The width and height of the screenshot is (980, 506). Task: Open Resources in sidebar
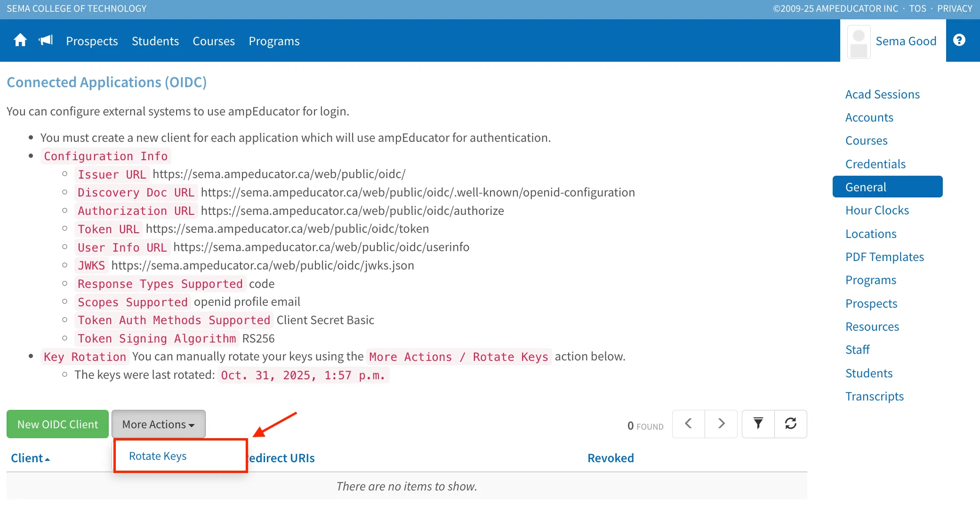pyautogui.click(x=872, y=326)
